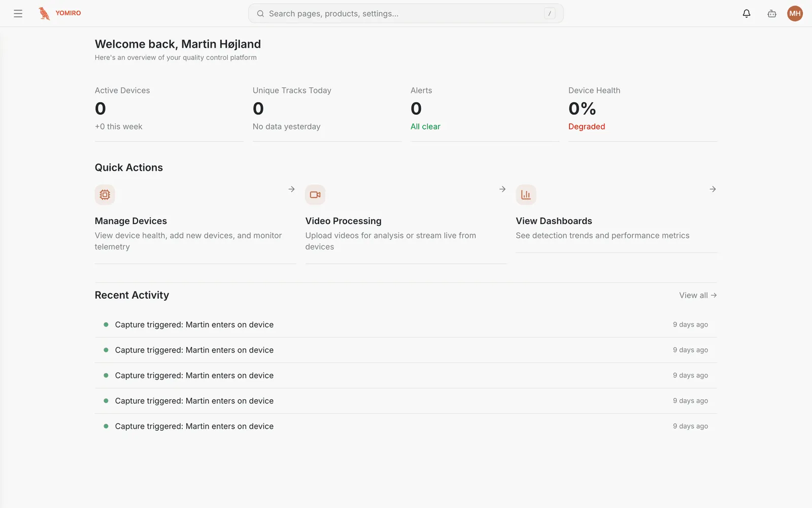Open notifications bell

[x=747, y=14]
